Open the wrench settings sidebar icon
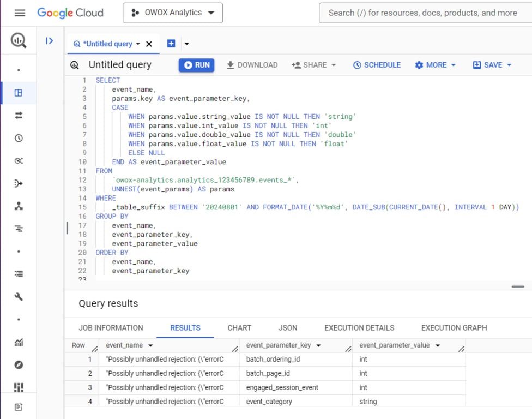 (19, 296)
